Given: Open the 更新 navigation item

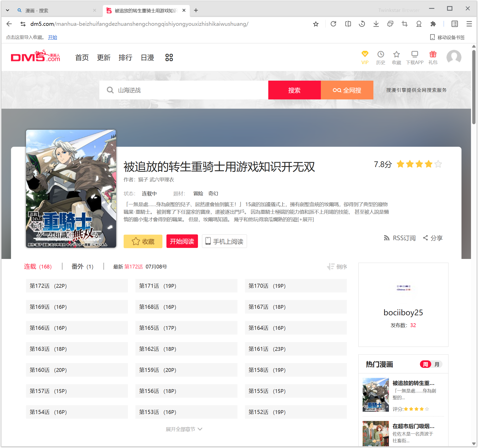Looking at the screenshot, I should click(104, 58).
